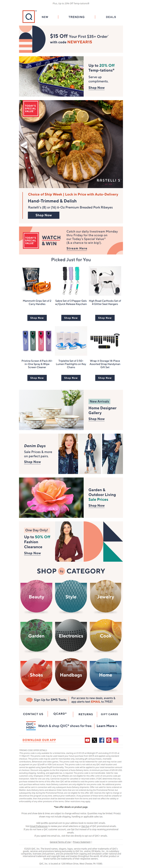Select the Handbags category circle
This screenshot has width=142, height=868.
71,674
